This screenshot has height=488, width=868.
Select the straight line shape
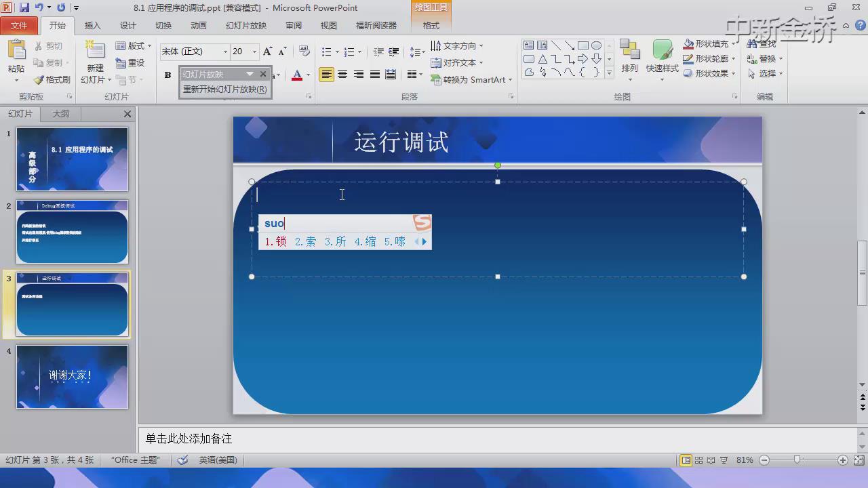click(x=555, y=45)
